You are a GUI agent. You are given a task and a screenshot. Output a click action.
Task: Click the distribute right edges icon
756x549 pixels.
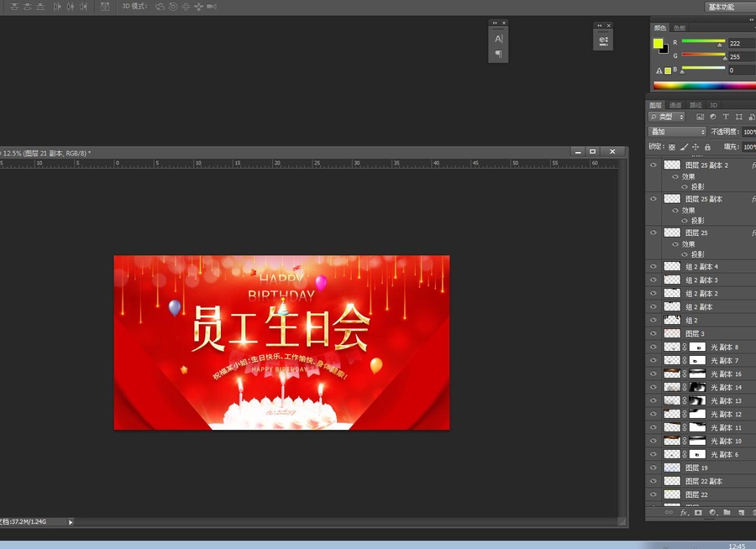click(x=83, y=7)
